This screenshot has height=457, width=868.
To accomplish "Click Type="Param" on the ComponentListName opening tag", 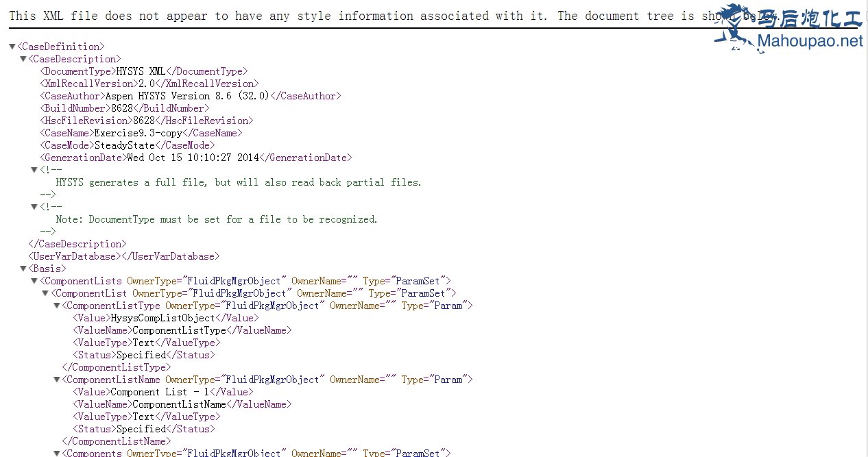I will pyautogui.click(x=434, y=380).
